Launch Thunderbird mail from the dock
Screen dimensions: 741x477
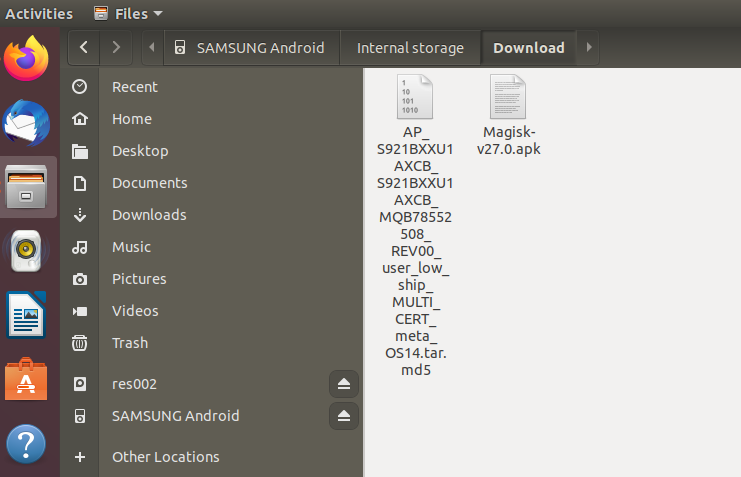[26, 123]
